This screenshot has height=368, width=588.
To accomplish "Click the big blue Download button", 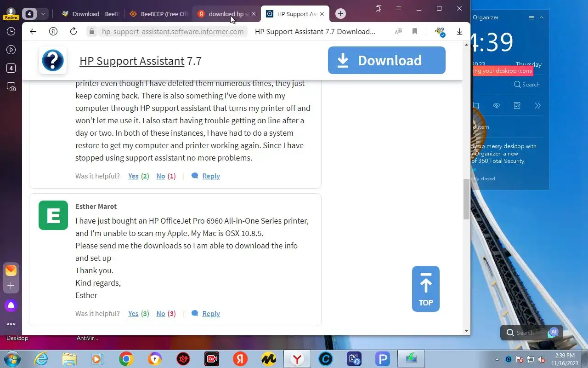I will click(x=387, y=60).
